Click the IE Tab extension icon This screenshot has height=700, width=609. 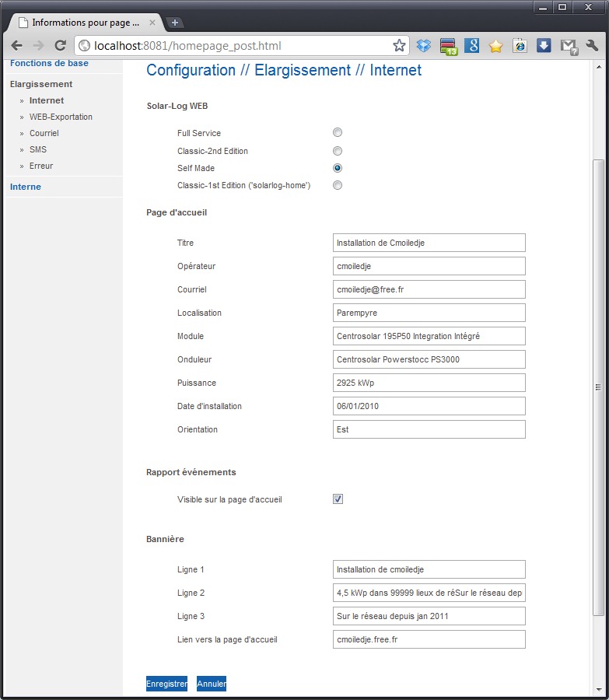pyautogui.click(x=520, y=46)
